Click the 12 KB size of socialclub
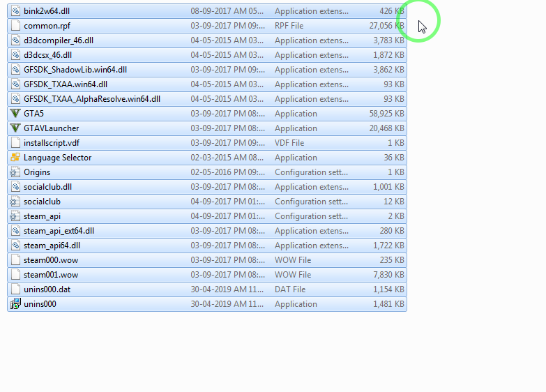 pos(394,202)
